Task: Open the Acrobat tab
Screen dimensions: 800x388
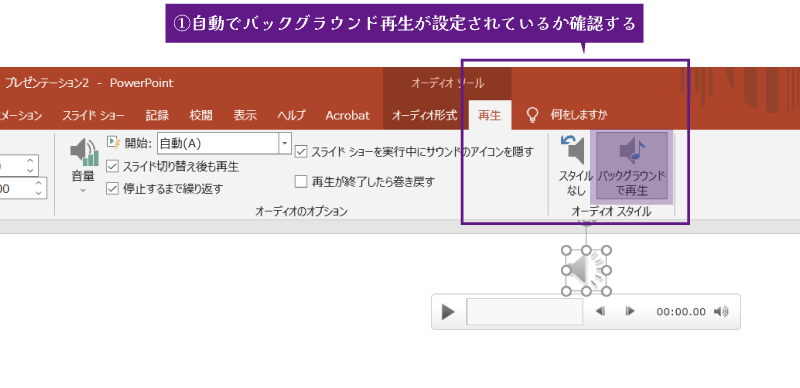Action: click(x=347, y=115)
